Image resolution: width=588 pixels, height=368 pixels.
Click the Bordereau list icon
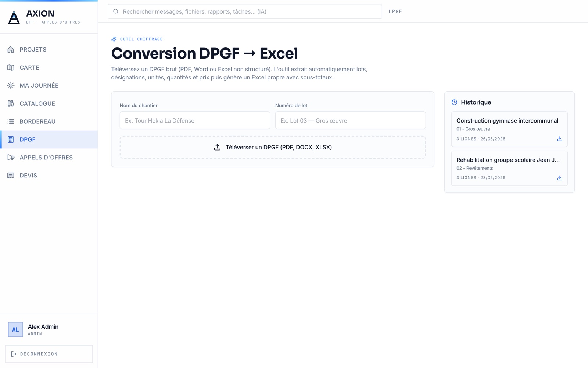(x=11, y=121)
